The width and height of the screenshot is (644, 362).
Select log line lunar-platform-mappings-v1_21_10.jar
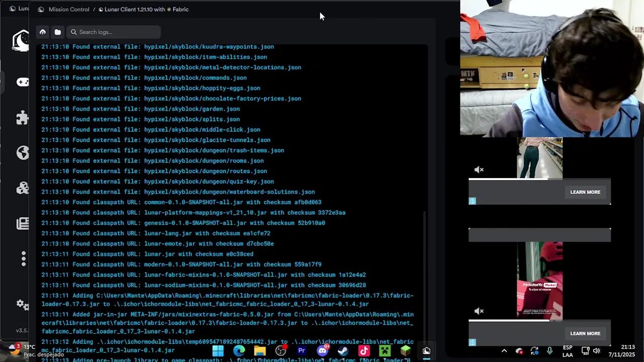(x=193, y=213)
